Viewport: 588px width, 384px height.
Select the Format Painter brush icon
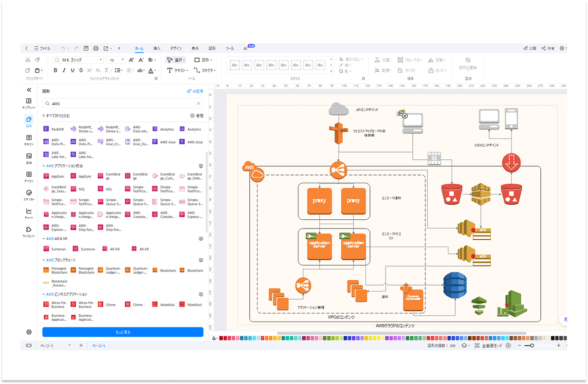(37, 60)
